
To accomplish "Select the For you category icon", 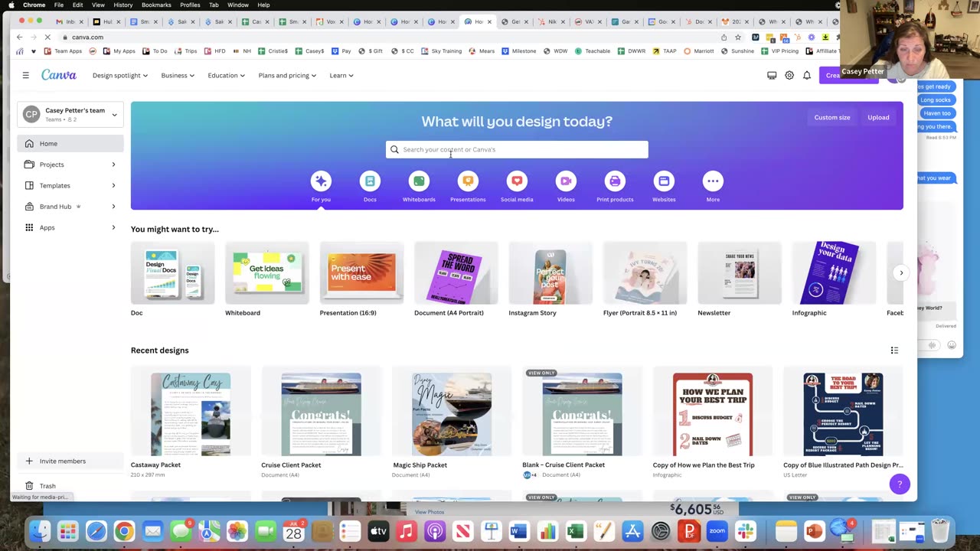I will coord(321,181).
